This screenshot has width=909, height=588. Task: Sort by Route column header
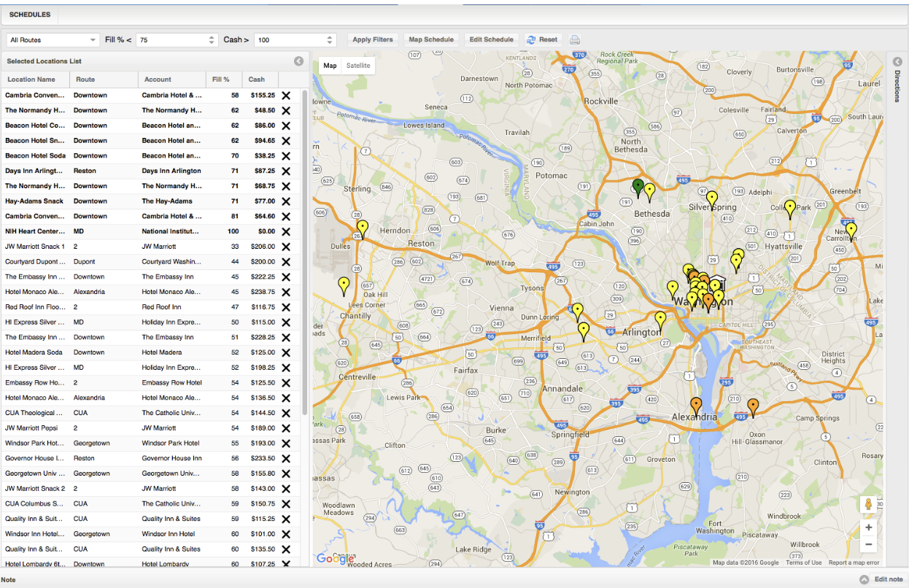pyautogui.click(x=104, y=80)
